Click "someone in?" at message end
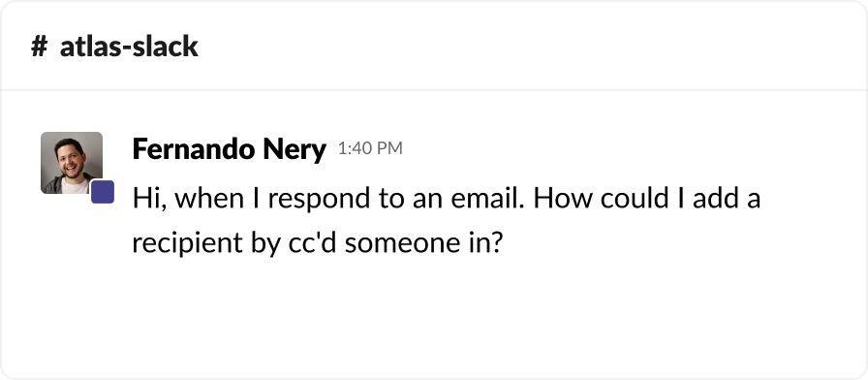The image size is (868, 380). click(423, 243)
